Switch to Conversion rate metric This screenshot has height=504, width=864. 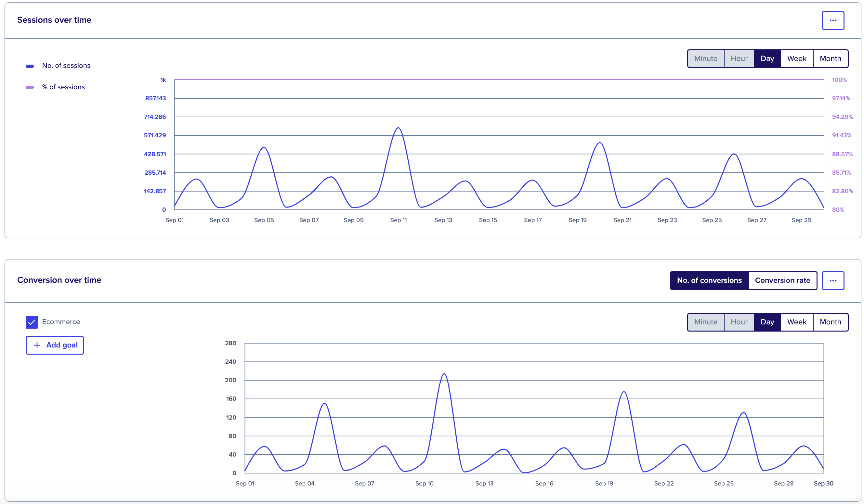coord(782,280)
